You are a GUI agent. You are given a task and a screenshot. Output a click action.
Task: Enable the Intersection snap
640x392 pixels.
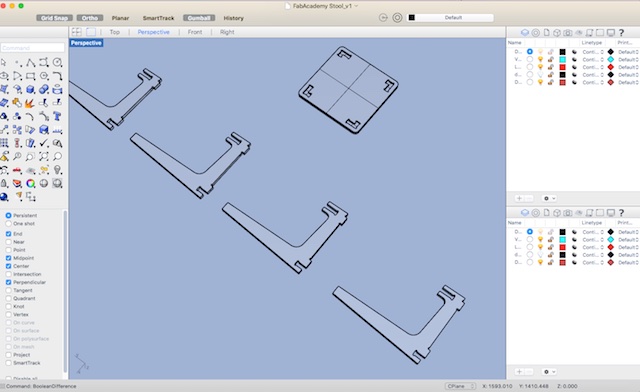[x=8, y=274]
